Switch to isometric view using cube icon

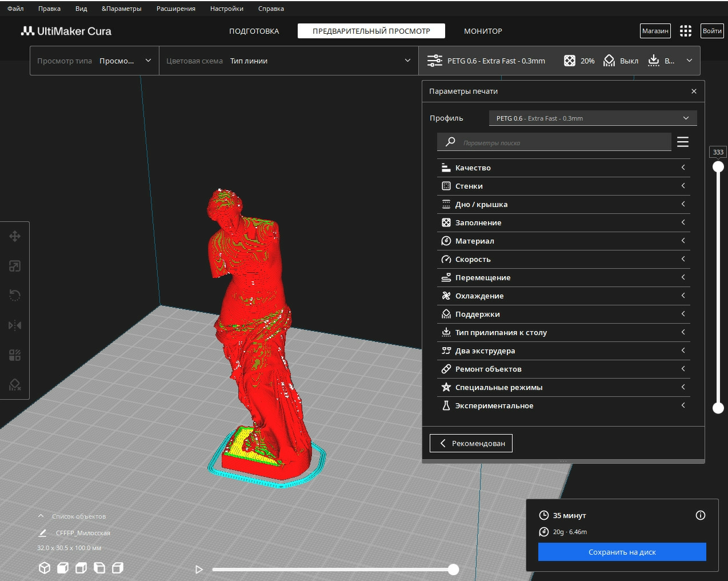pyautogui.click(x=45, y=568)
